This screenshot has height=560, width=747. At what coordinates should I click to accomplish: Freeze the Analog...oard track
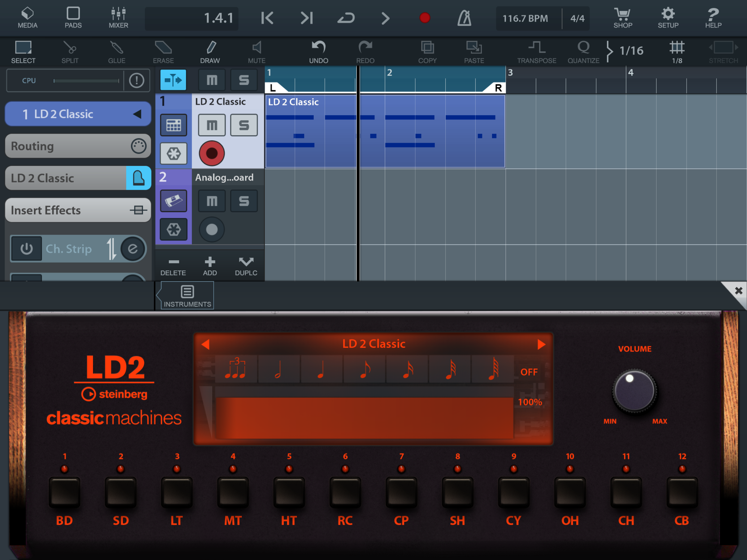[174, 230]
